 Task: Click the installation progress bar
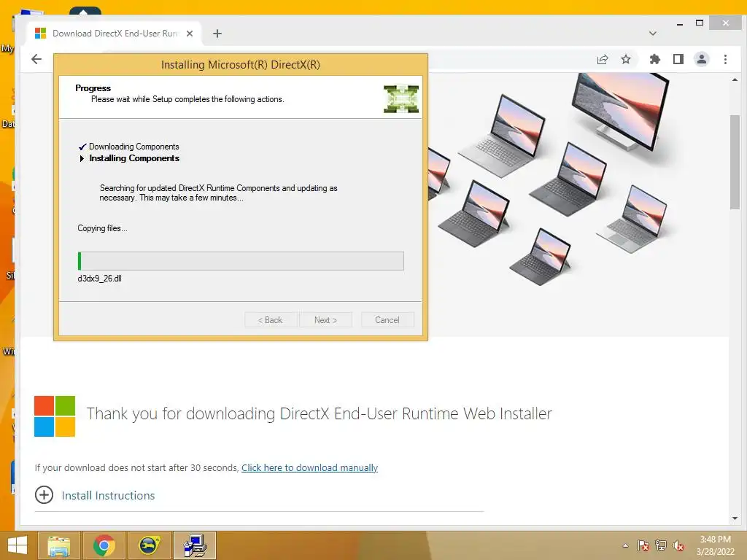tap(241, 261)
